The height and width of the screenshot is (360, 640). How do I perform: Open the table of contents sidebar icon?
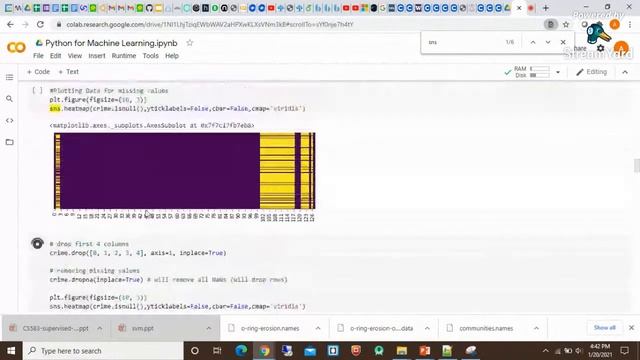9,77
